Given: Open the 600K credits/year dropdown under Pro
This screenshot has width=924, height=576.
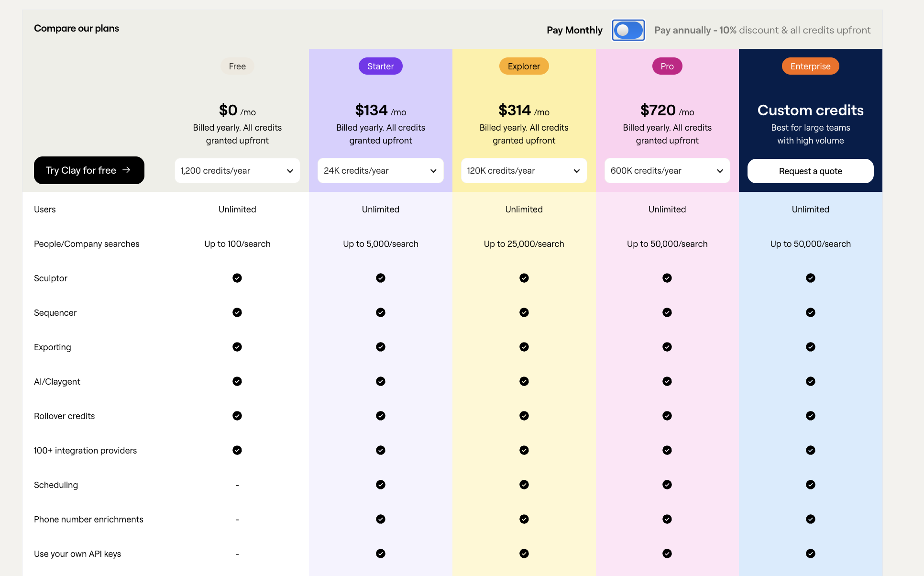Looking at the screenshot, I should pos(667,170).
